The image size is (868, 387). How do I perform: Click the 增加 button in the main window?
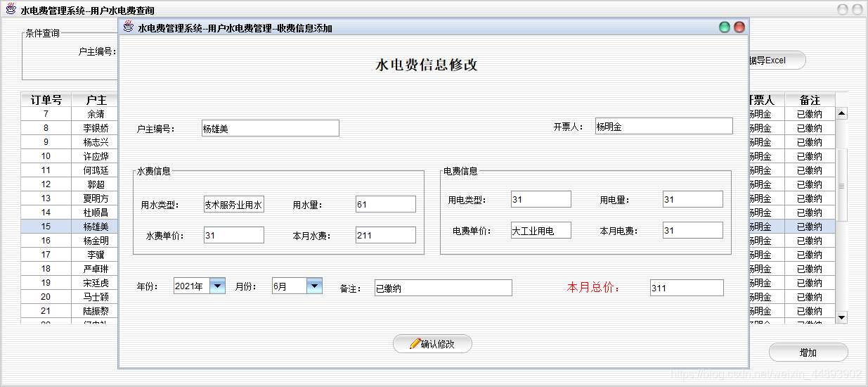point(808,353)
